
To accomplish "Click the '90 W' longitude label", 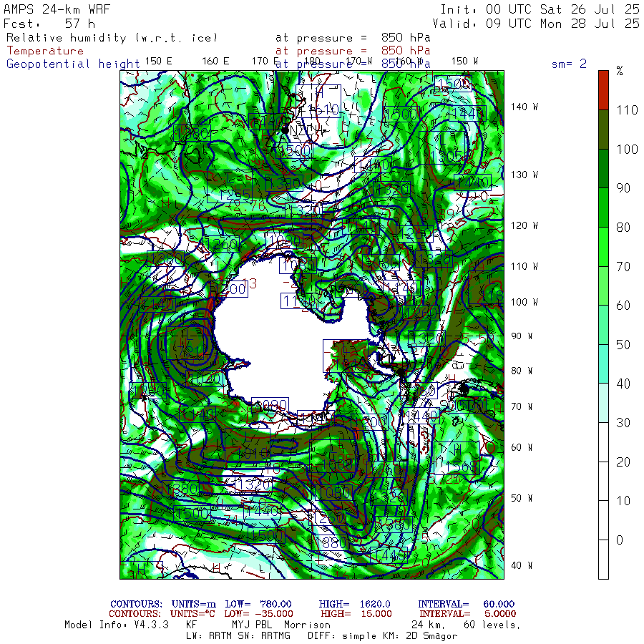I will tap(522, 336).
